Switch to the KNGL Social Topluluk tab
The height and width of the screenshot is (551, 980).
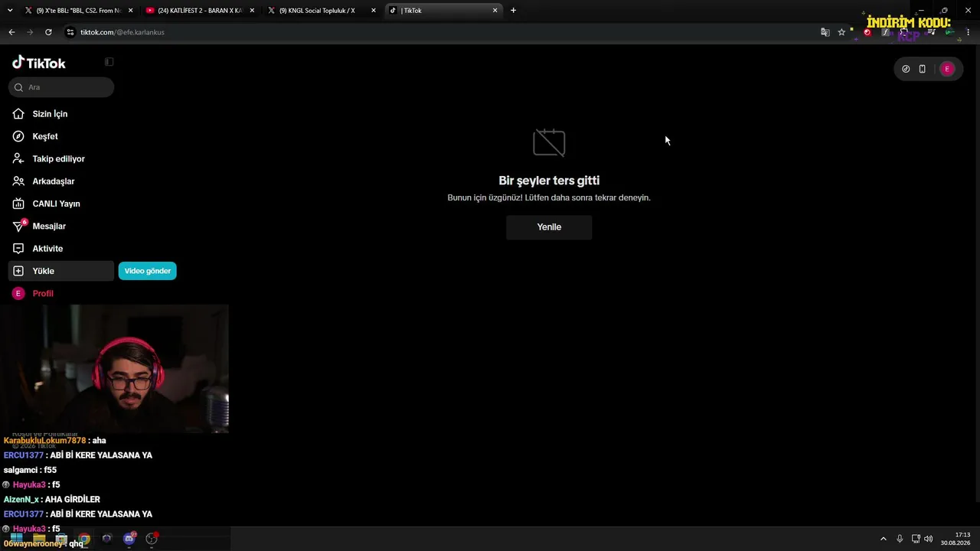pos(320,11)
